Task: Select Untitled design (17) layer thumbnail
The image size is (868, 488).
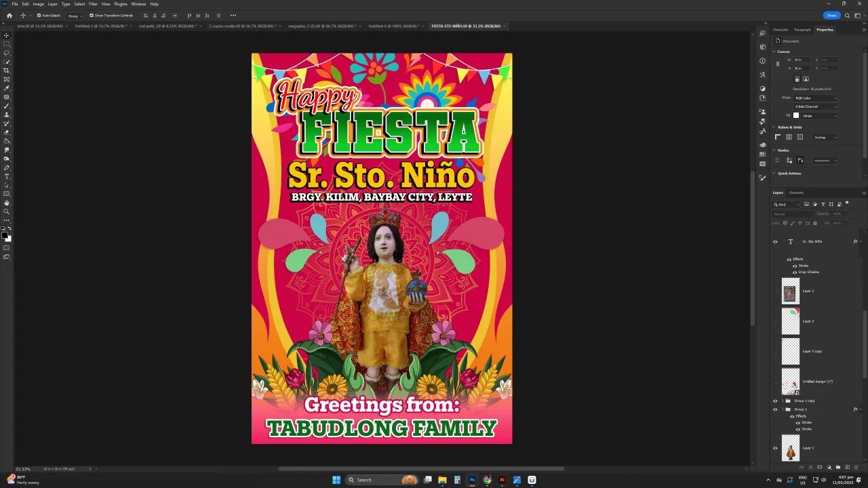Action: click(791, 382)
